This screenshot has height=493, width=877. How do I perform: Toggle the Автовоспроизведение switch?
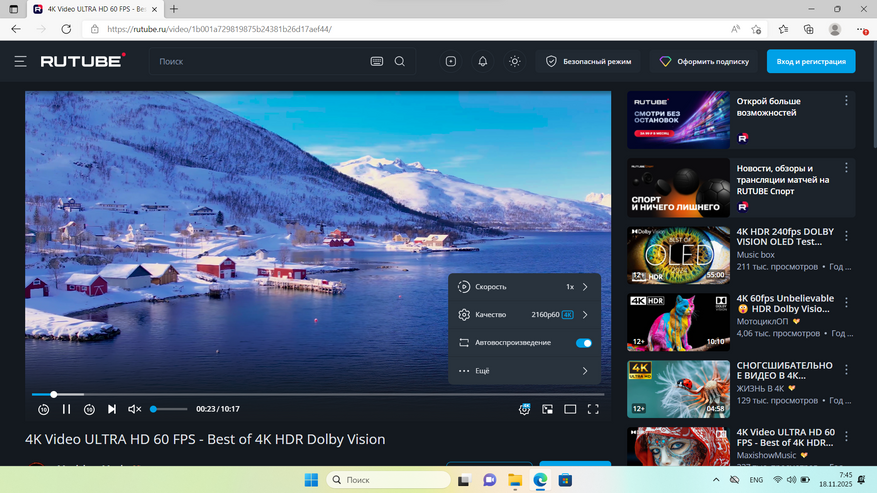pyautogui.click(x=584, y=343)
